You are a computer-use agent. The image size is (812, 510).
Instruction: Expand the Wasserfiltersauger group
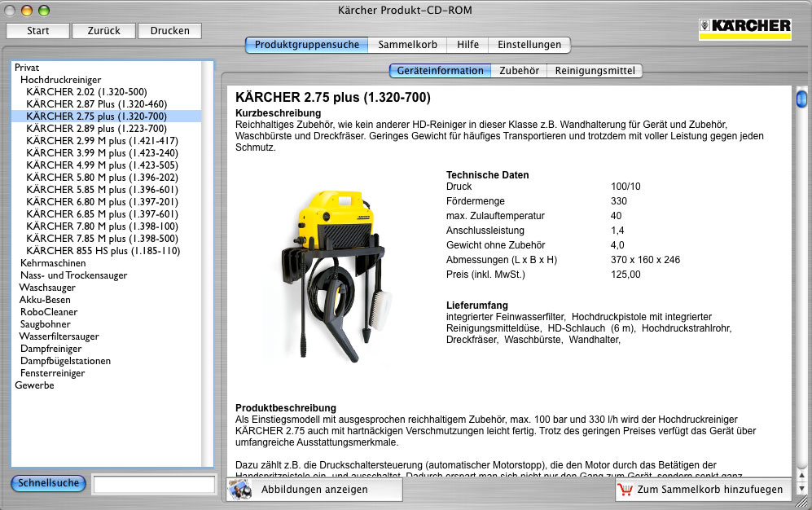point(59,336)
